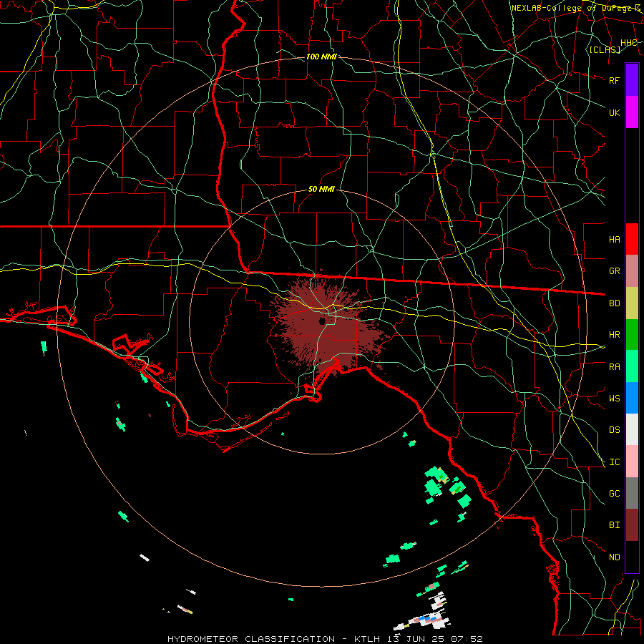Click the magenta UK color swatch in legend
This screenshot has width=644, height=644.
(x=632, y=112)
